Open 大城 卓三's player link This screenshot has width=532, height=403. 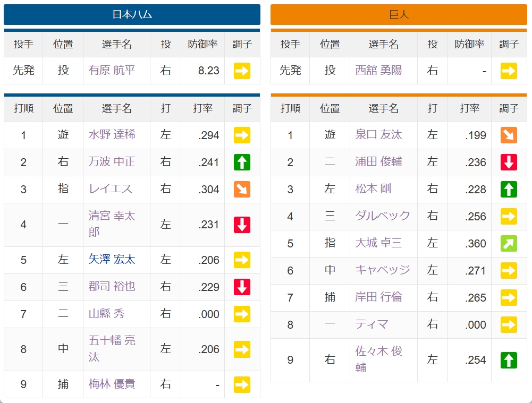pyautogui.click(x=378, y=243)
